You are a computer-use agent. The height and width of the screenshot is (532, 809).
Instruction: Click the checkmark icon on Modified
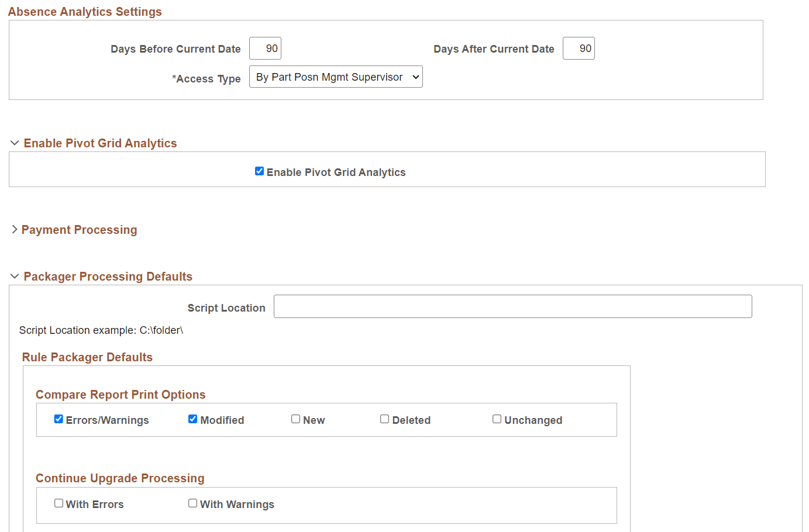click(192, 419)
